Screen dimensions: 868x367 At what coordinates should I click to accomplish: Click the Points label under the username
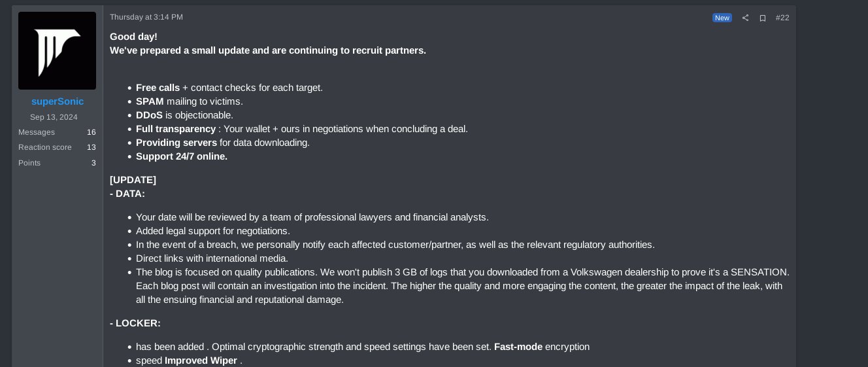click(29, 163)
